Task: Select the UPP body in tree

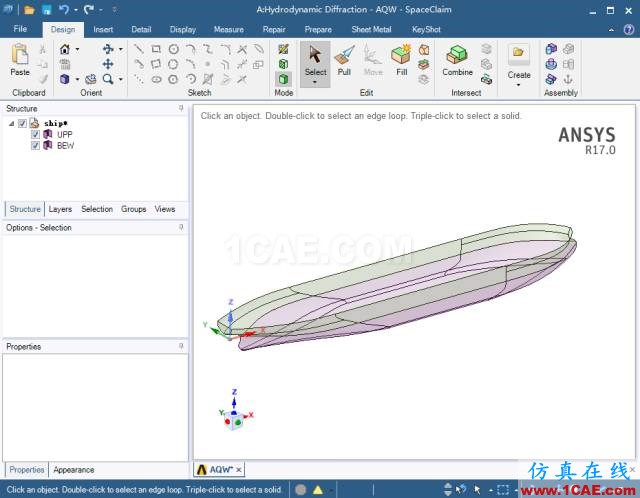Action: pyautogui.click(x=64, y=134)
